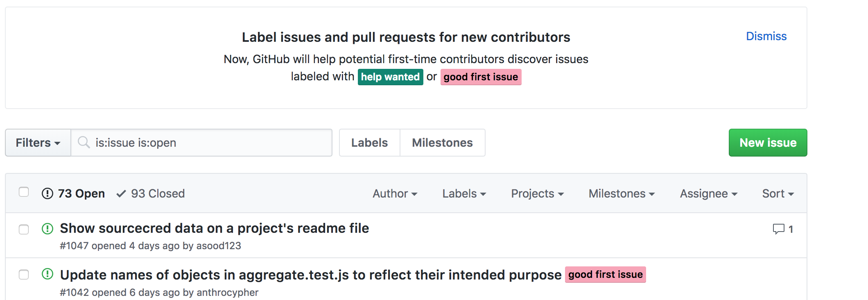868x300 pixels.
Task: Click the exclamation icon beside 73 Open
Action: coord(47,193)
